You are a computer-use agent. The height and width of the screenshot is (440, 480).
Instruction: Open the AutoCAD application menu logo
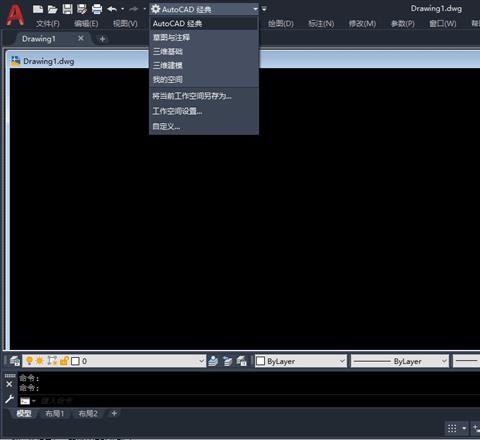pos(15,15)
